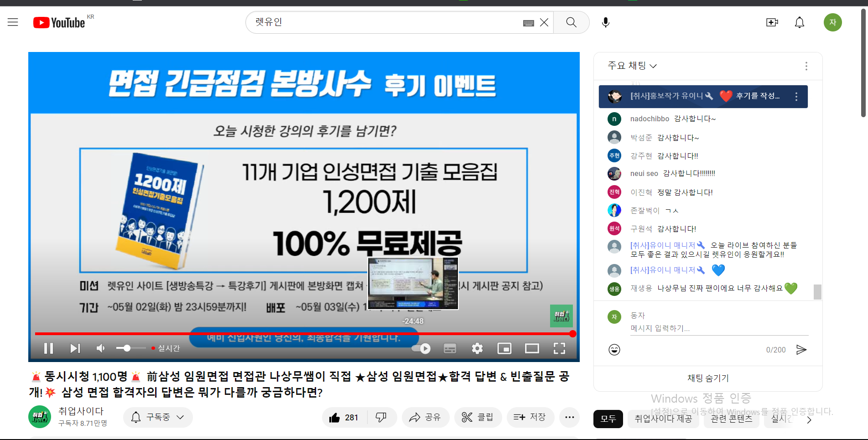The height and width of the screenshot is (440, 868).
Task: Send the chat message arrow
Action: coord(801,350)
